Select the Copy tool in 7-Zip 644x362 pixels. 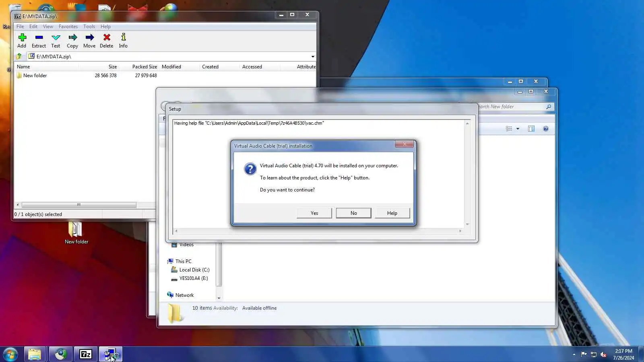click(72, 41)
